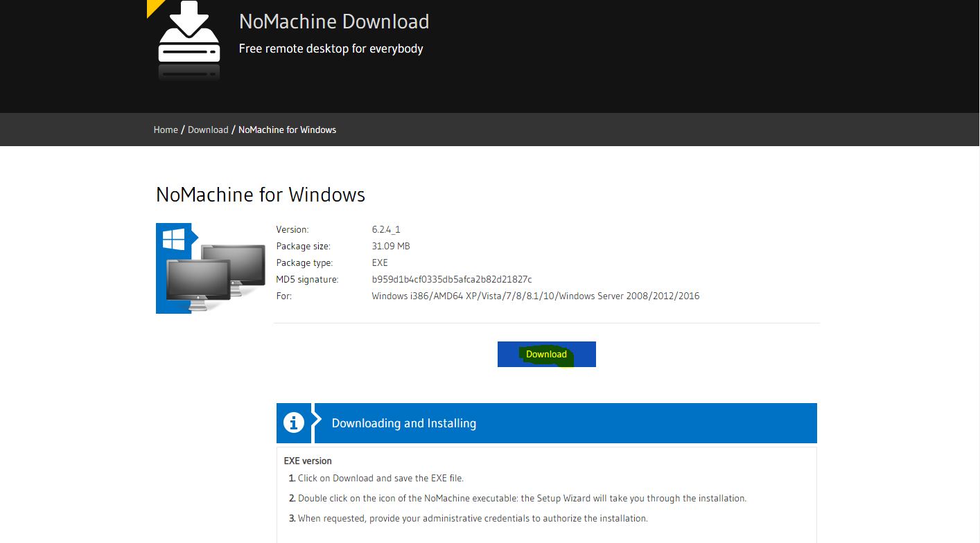This screenshot has width=980, height=543.
Task: Open the Home breadcrumb link
Action: tap(166, 130)
